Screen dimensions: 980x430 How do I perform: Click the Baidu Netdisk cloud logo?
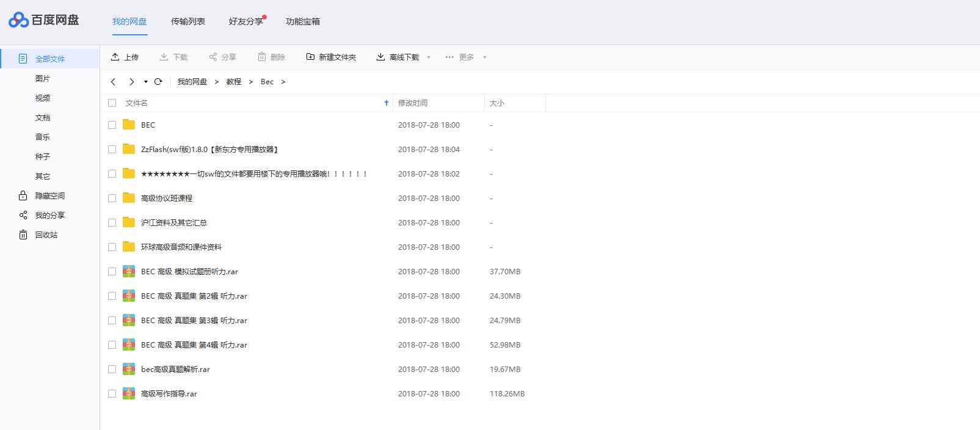[18, 20]
